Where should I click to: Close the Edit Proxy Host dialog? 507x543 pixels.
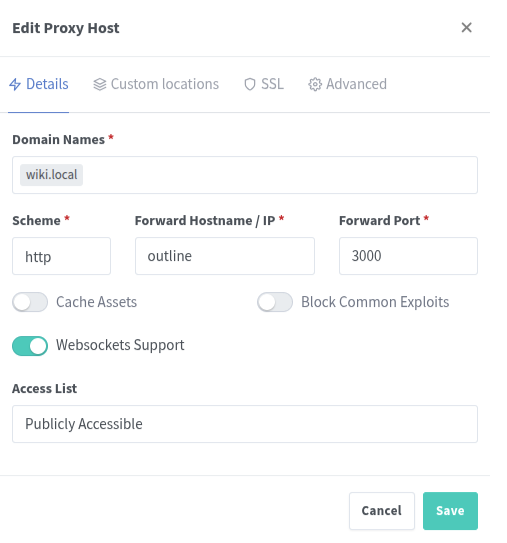pos(466,27)
